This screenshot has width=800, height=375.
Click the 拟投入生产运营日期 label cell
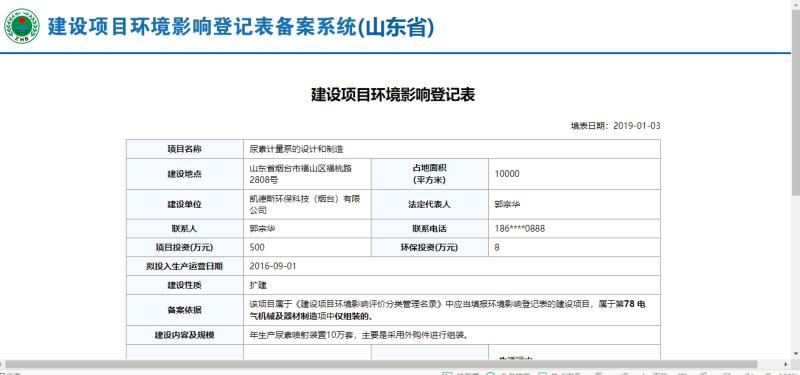pos(185,266)
